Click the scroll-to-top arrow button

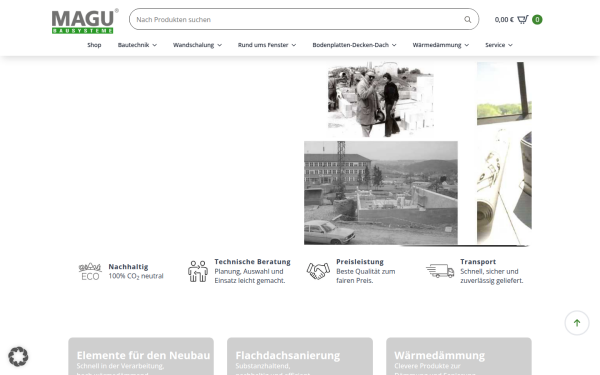(x=577, y=323)
